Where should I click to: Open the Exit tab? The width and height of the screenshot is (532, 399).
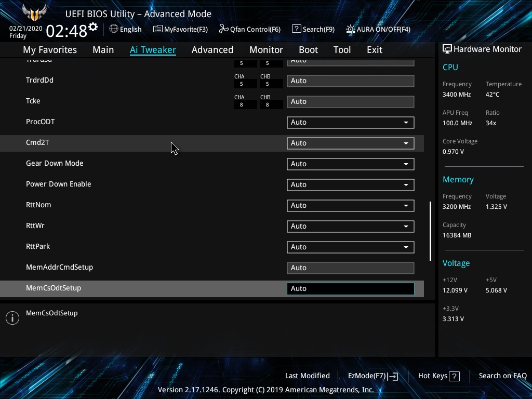(375, 49)
